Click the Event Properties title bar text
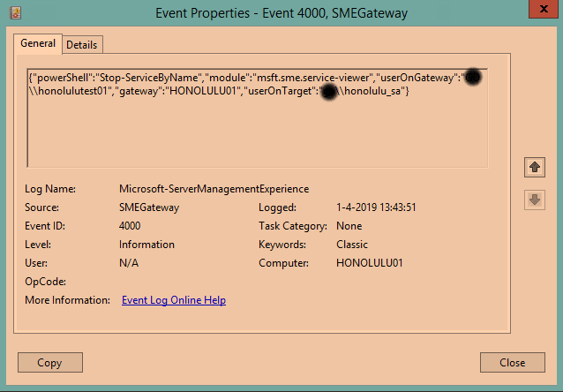This screenshot has width=563, height=392. (281, 12)
